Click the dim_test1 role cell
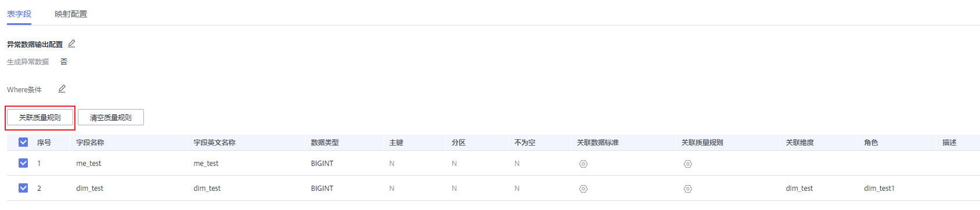This screenshot has height=210, width=980. 879,189
